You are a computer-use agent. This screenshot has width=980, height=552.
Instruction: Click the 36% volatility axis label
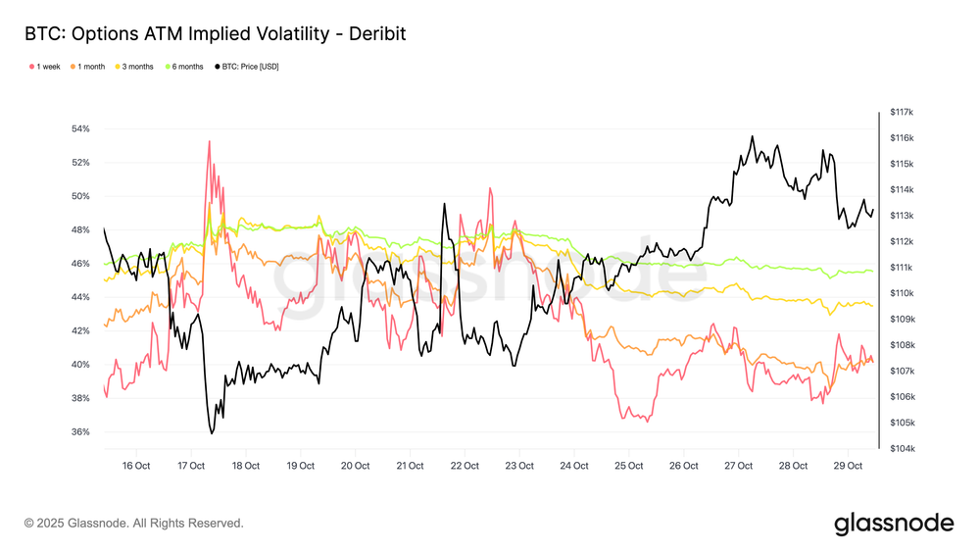tap(80, 432)
